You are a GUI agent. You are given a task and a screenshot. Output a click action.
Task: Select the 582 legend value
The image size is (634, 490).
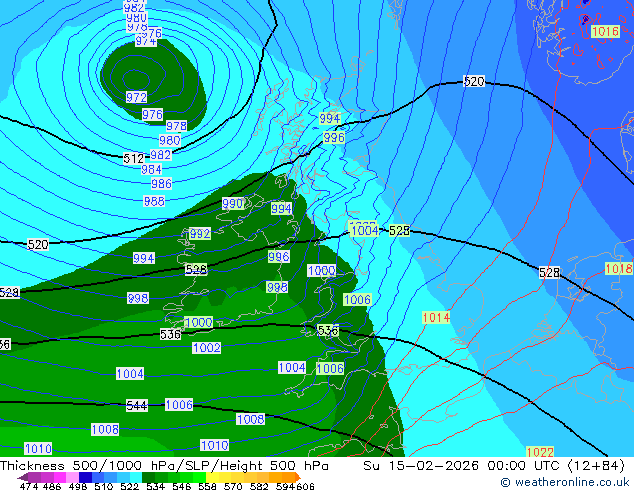click(259, 486)
